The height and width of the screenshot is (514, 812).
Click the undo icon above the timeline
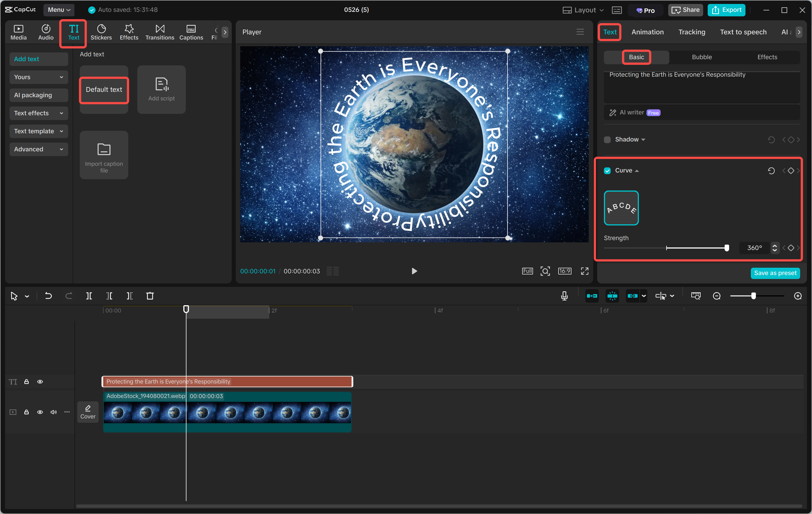click(48, 296)
